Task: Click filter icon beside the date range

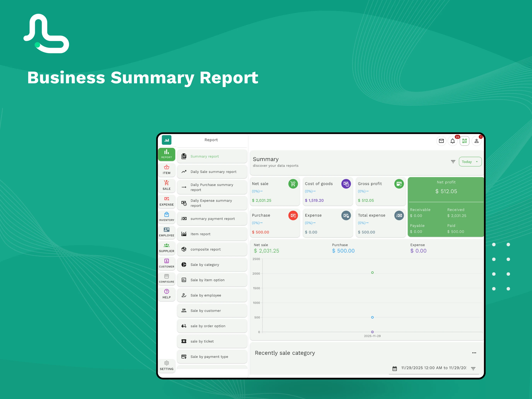Action: click(x=473, y=368)
